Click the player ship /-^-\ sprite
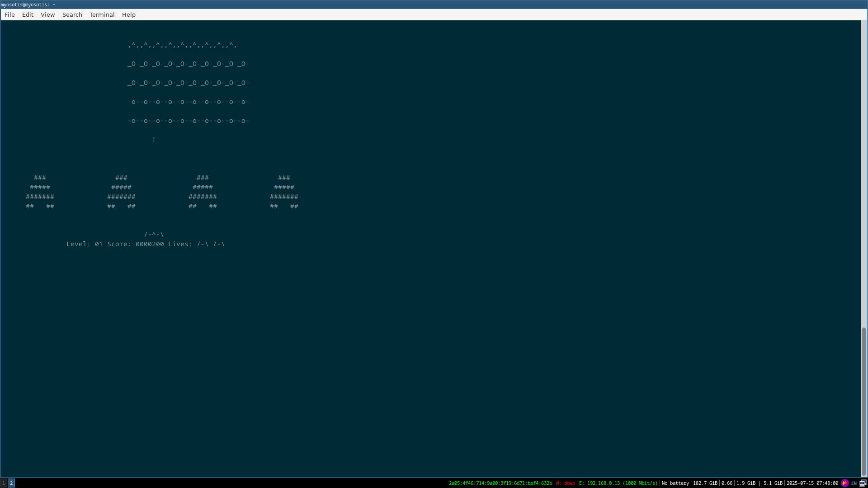Screen dimensions: 868x488 pos(154,235)
